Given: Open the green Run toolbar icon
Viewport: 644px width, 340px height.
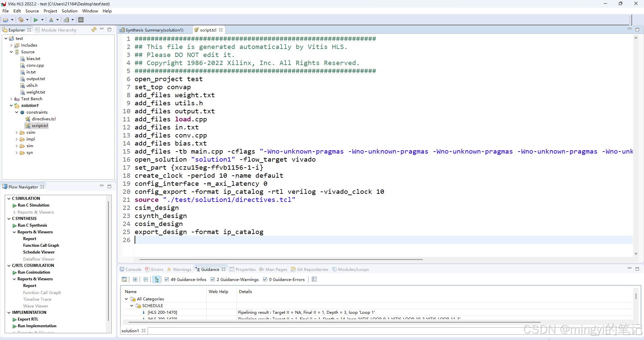Looking at the screenshot, I should tap(36, 20).
